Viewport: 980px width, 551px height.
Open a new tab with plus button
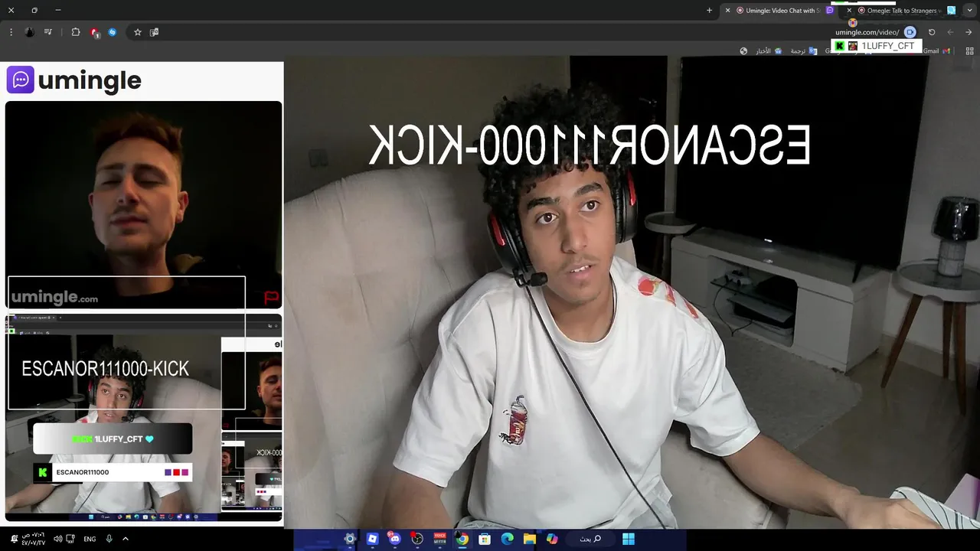709,11
